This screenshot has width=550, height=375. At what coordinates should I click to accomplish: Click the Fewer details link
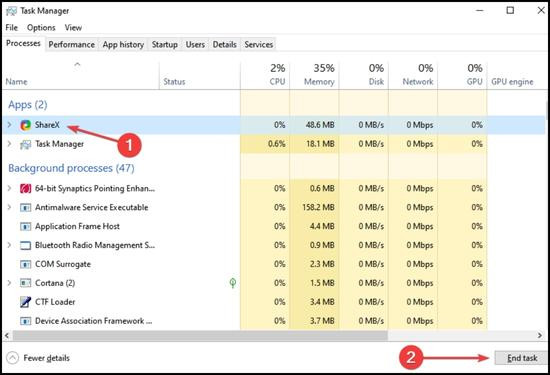(46, 358)
